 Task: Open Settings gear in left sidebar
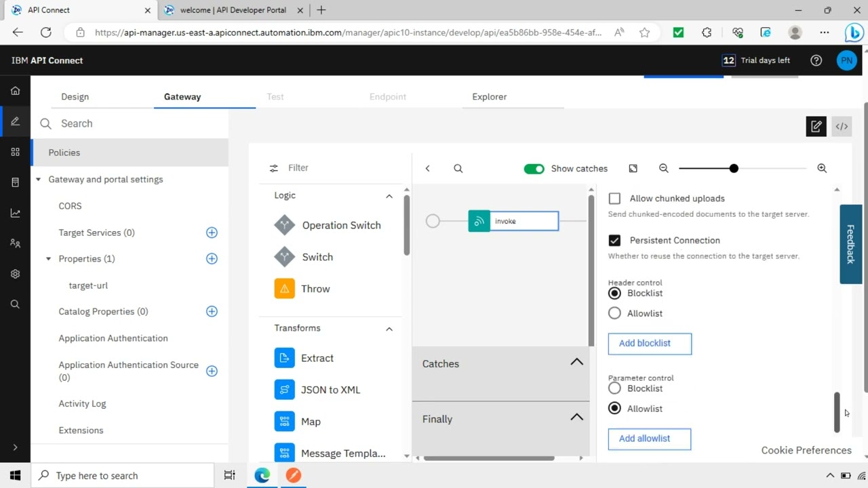15,274
